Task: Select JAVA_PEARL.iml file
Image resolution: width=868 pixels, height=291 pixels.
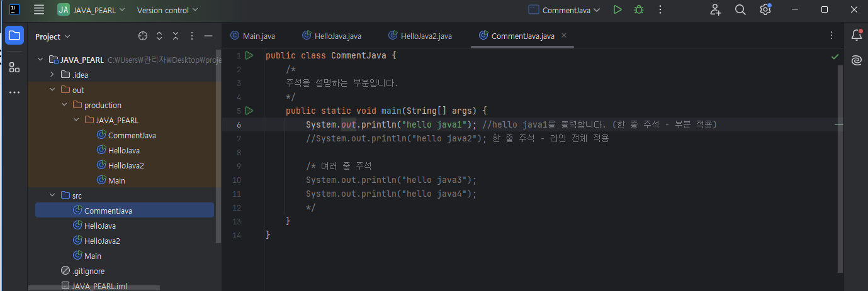Action: click(99, 286)
